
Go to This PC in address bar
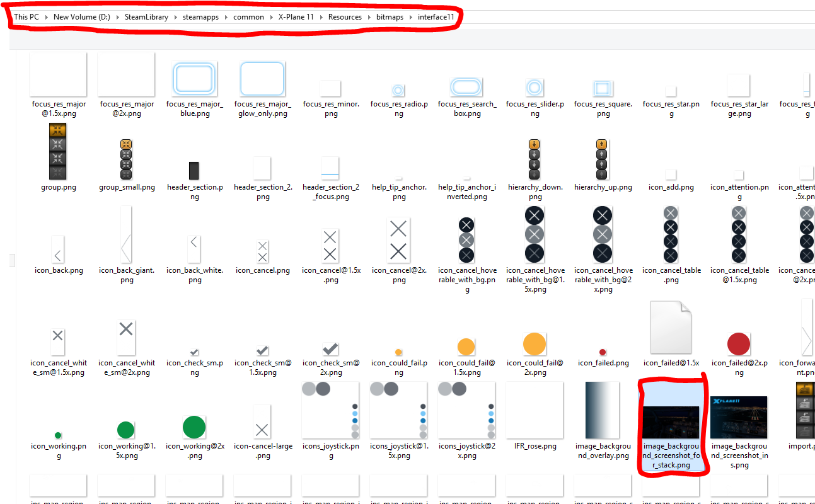(x=26, y=17)
